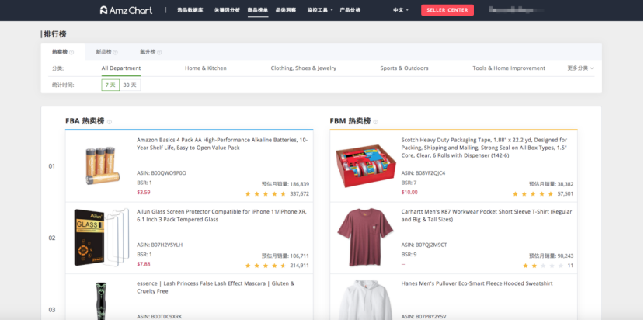The width and height of the screenshot is (644, 320).
Task: Click ASIN: B08VFZQJC4 text
Action: (x=423, y=173)
